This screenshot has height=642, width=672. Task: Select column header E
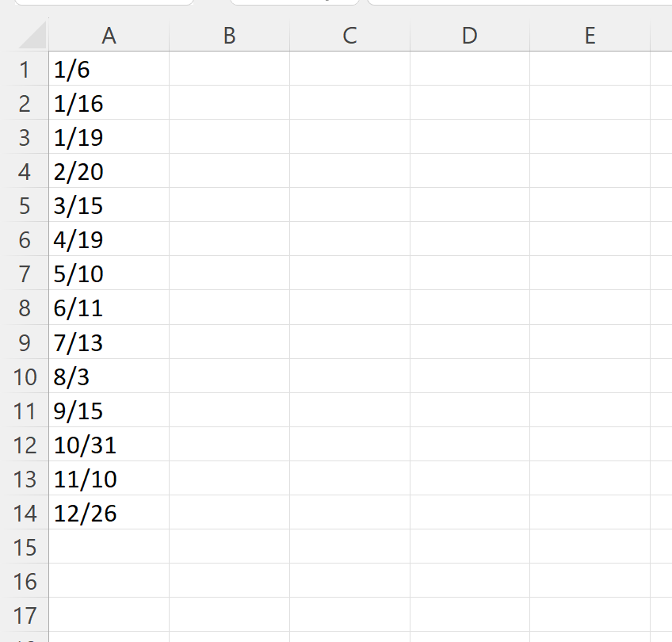(x=590, y=35)
